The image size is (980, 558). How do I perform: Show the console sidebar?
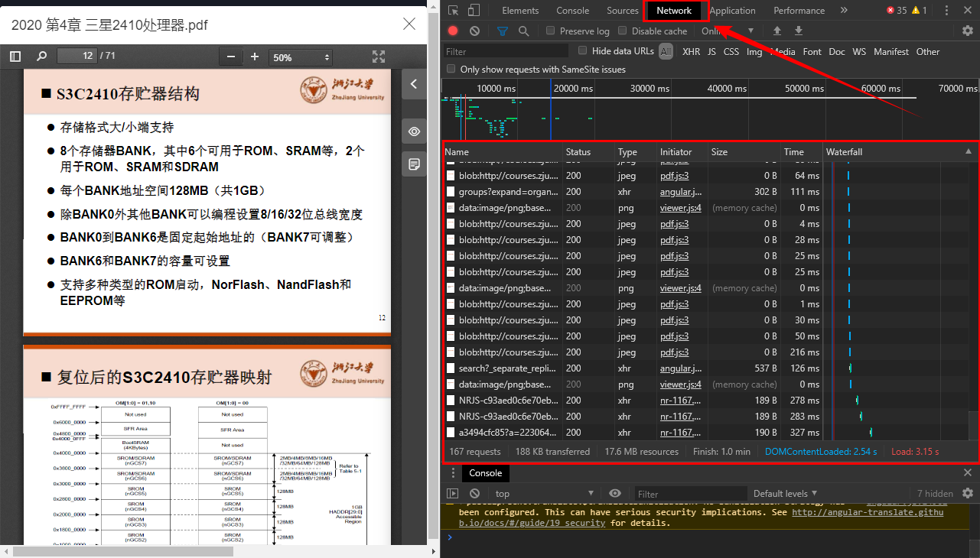tap(453, 493)
